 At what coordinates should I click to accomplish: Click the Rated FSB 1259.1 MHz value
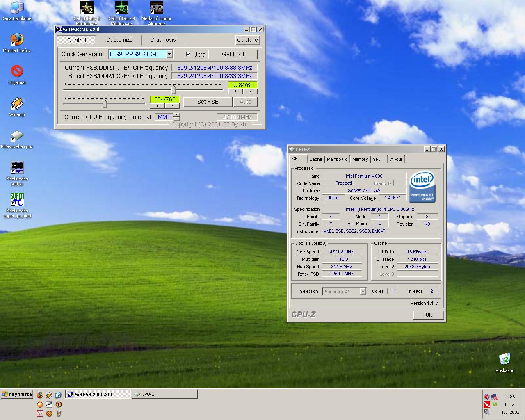point(342,274)
